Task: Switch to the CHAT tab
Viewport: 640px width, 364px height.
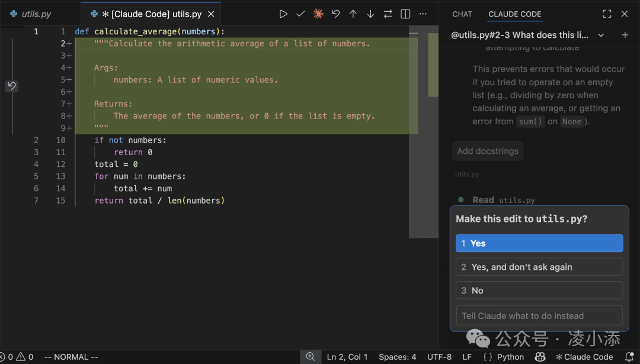Action: [x=462, y=14]
